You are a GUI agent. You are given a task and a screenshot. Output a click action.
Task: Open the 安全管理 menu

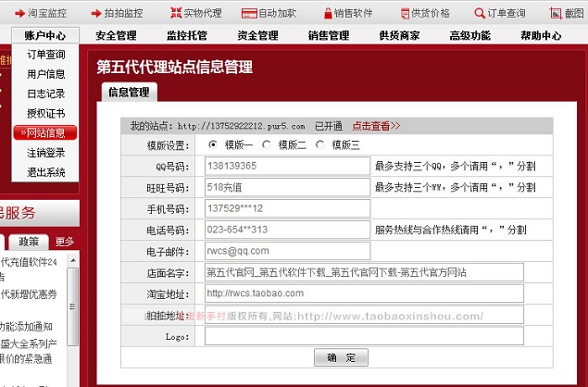pos(116,36)
